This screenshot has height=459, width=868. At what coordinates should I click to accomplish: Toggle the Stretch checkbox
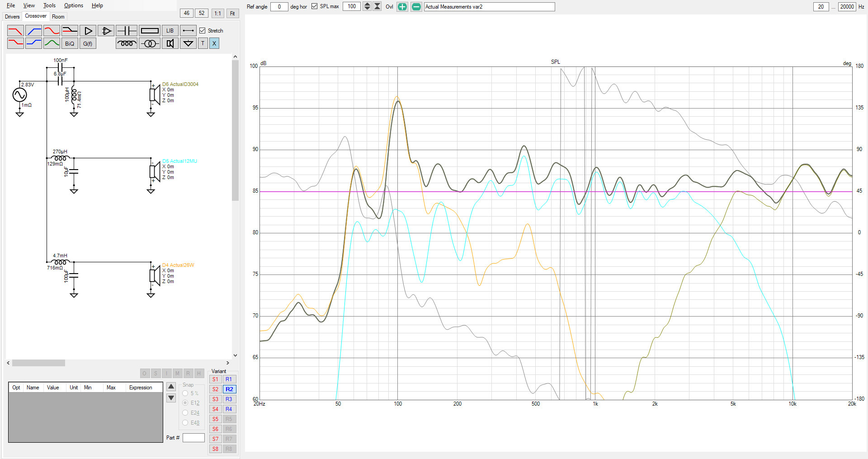pyautogui.click(x=203, y=31)
